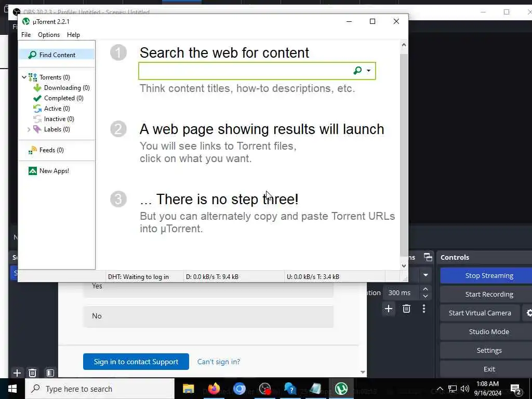Show hidden system tray icons

pos(440,389)
